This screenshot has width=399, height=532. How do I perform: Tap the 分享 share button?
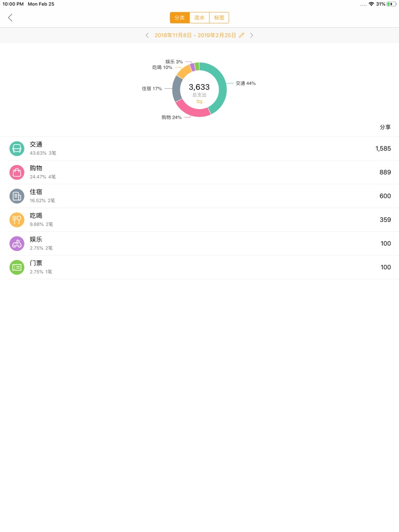click(385, 127)
